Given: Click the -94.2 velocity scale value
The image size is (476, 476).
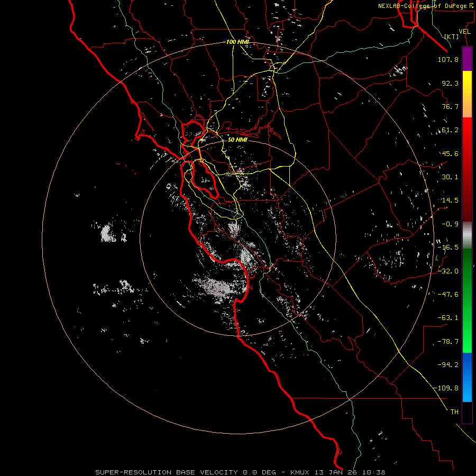Looking at the screenshot, I should (448, 364).
